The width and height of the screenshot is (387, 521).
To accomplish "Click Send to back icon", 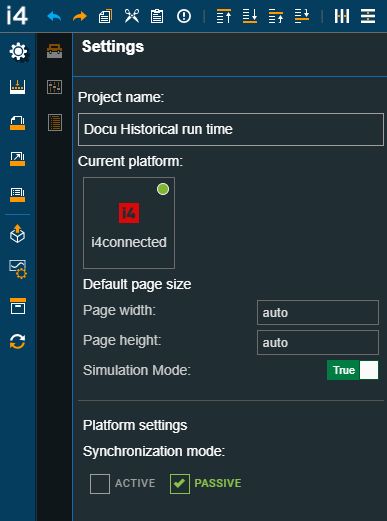I will (250, 16).
